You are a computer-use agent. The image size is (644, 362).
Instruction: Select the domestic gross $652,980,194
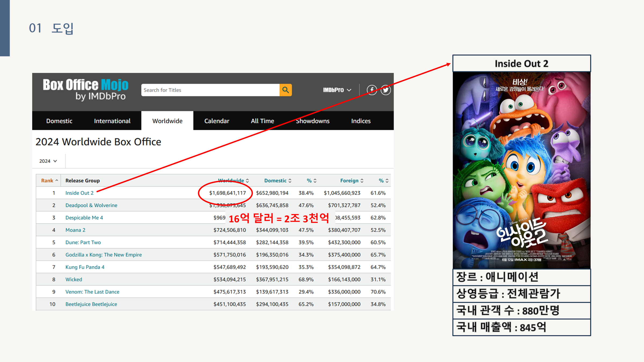272,193
